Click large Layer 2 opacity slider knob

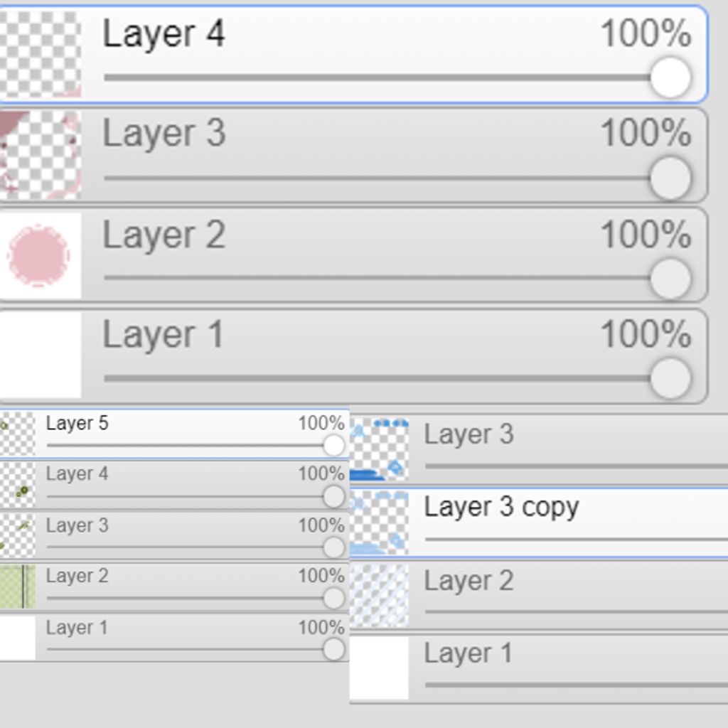[670, 278]
